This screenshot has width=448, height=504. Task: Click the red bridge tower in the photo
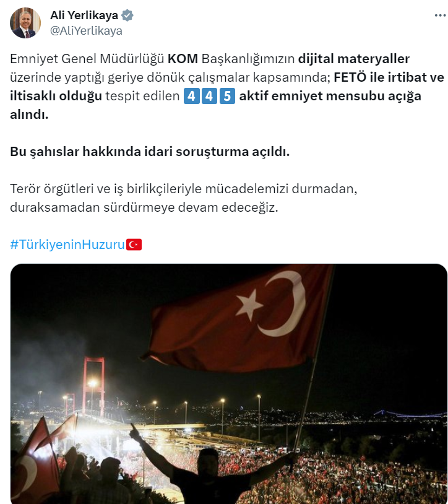pyautogui.click(x=94, y=385)
